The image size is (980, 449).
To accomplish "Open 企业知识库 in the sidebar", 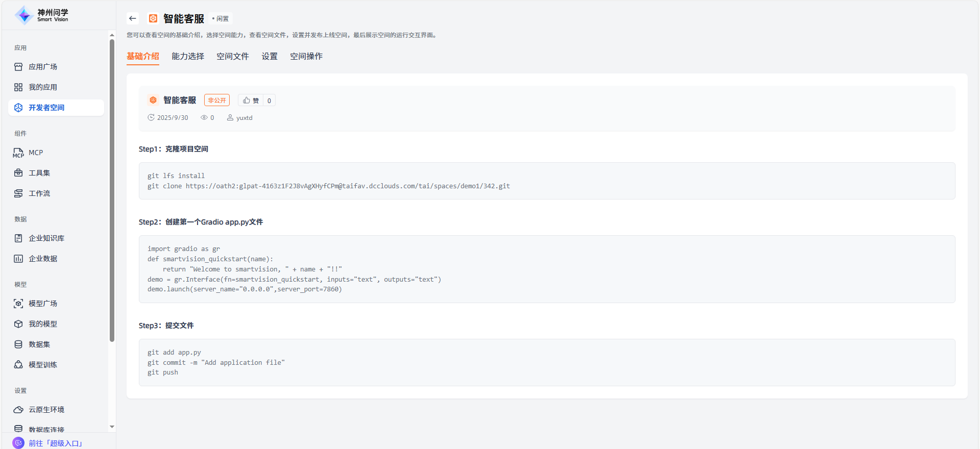I will coord(46,238).
